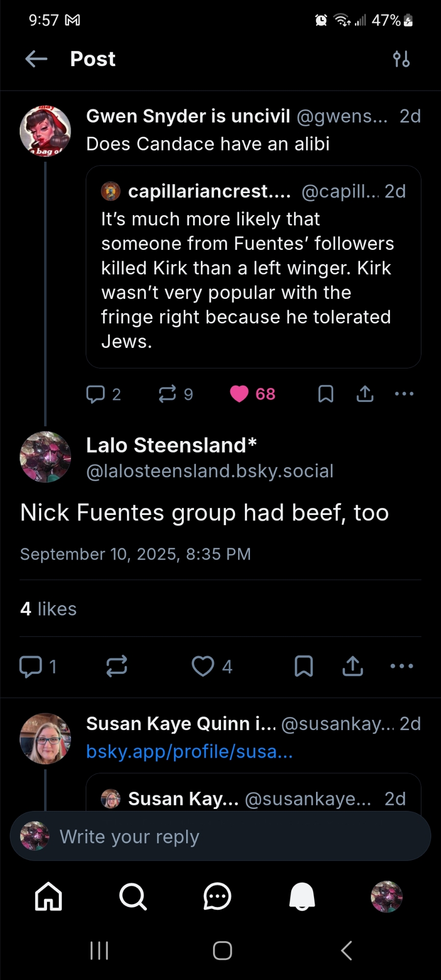This screenshot has height=980, width=441.
Task: Open more options on Lalo Steensland's post
Action: coord(402,666)
